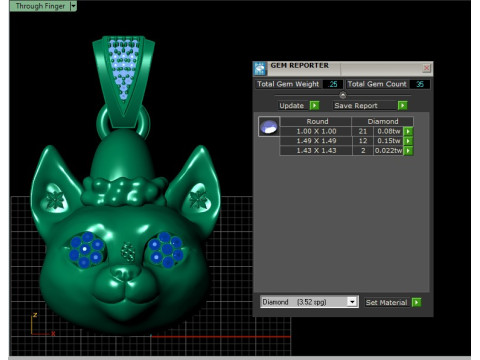Image resolution: width=480 pixels, height=360 pixels.
Task: Click green arrow next to Set Material
Action: point(417,302)
